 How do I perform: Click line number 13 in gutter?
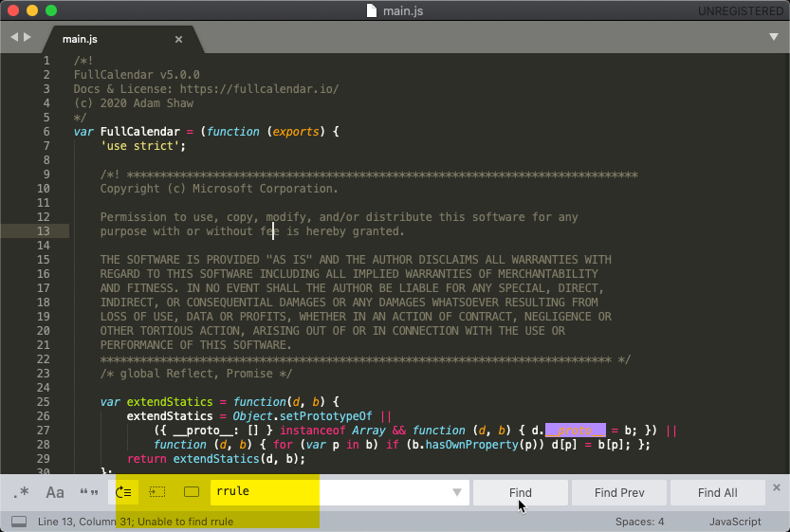tap(44, 231)
